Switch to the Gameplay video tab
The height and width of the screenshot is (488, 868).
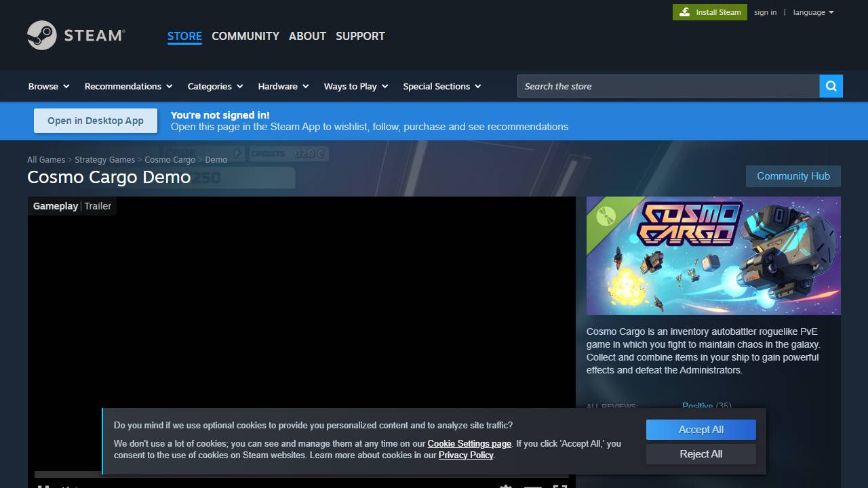point(56,206)
